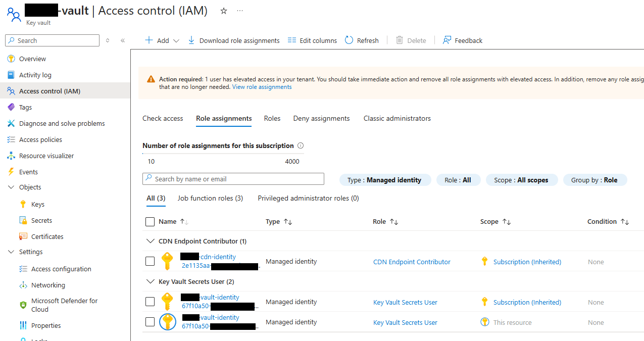Click the Microsoft Defender for Cloud shield icon
The height and width of the screenshot is (341, 644).
click(x=23, y=305)
